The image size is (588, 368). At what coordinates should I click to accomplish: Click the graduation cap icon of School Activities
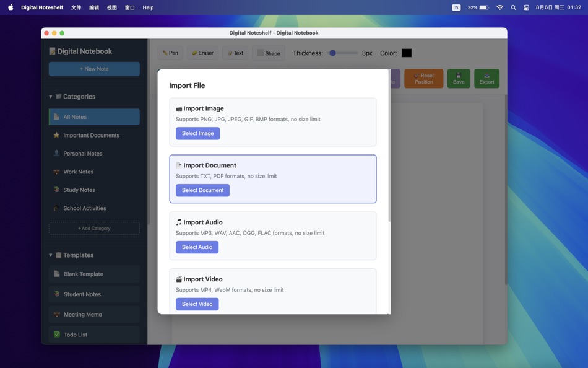point(56,208)
